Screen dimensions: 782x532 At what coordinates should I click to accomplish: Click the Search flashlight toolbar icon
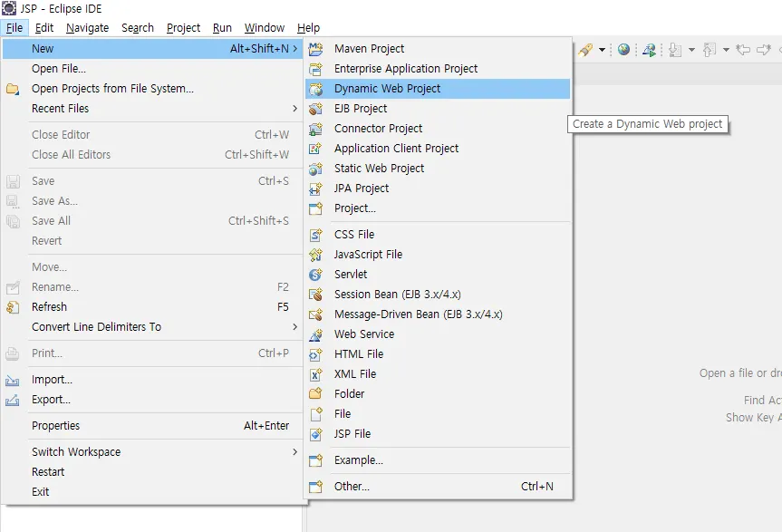585,49
